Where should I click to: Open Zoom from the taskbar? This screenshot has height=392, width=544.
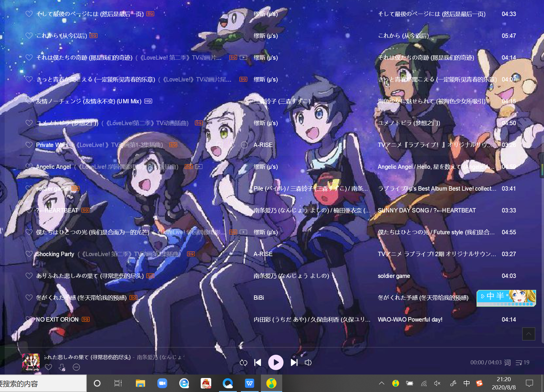click(x=162, y=383)
